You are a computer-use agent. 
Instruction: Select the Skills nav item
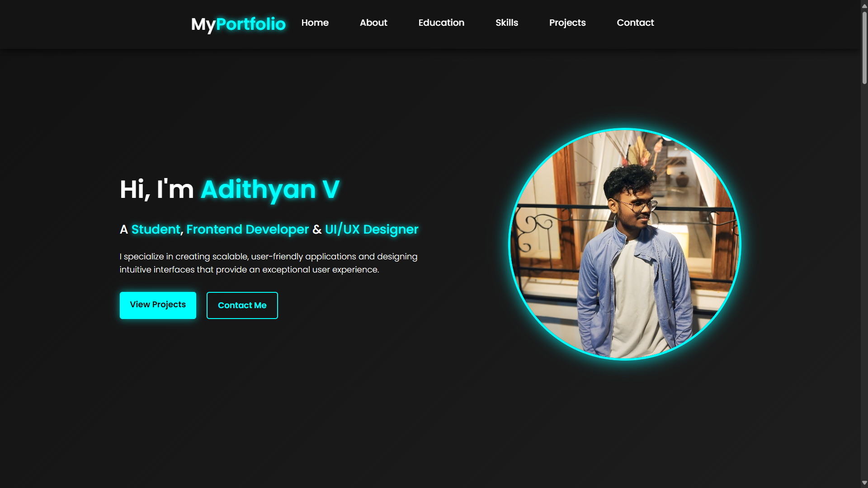tap(507, 23)
